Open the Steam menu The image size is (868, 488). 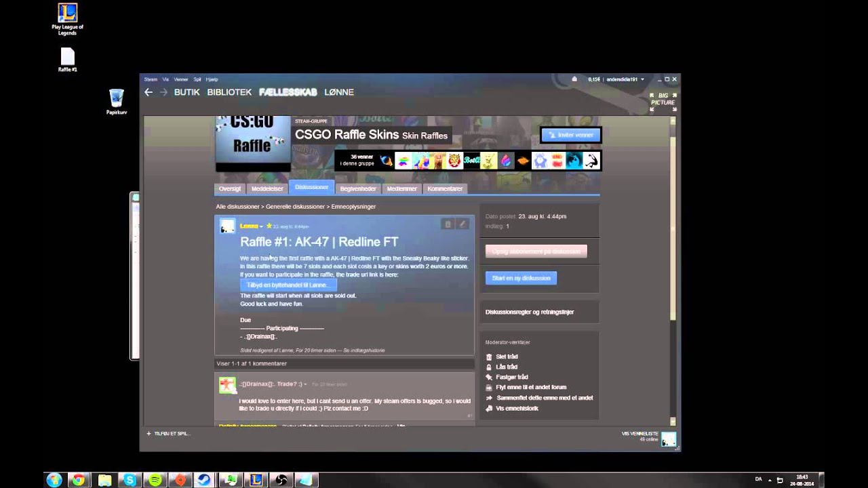point(151,79)
